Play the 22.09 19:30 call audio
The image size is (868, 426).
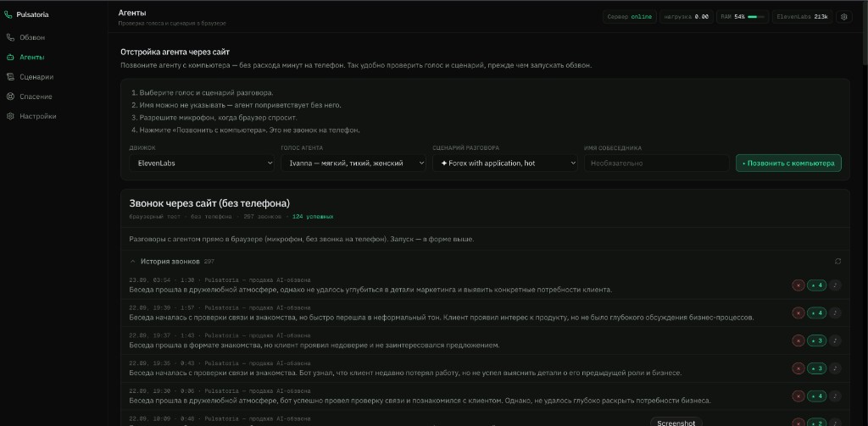(835, 396)
